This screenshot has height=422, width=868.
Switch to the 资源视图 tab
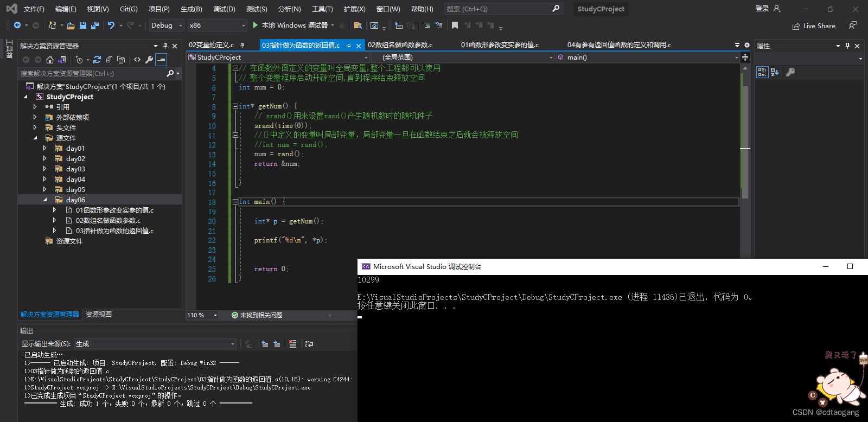(99, 315)
